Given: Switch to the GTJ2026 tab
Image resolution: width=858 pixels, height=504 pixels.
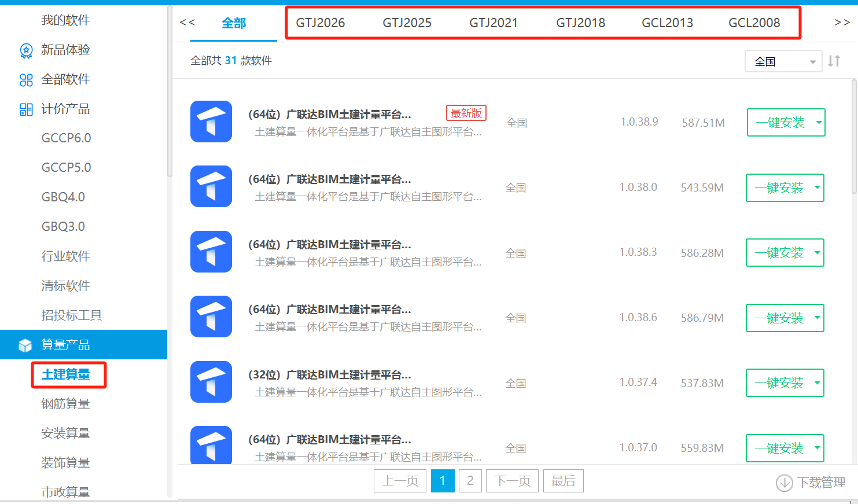Looking at the screenshot, I should click(x=321, y=23).
